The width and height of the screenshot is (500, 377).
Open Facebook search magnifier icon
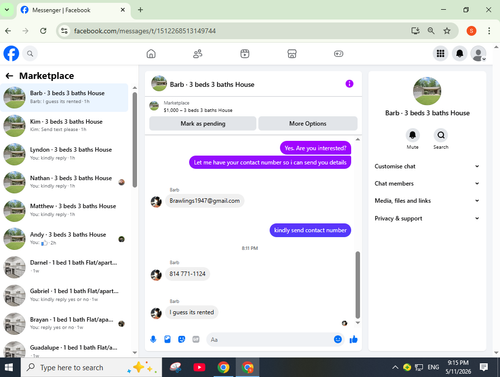30,54
